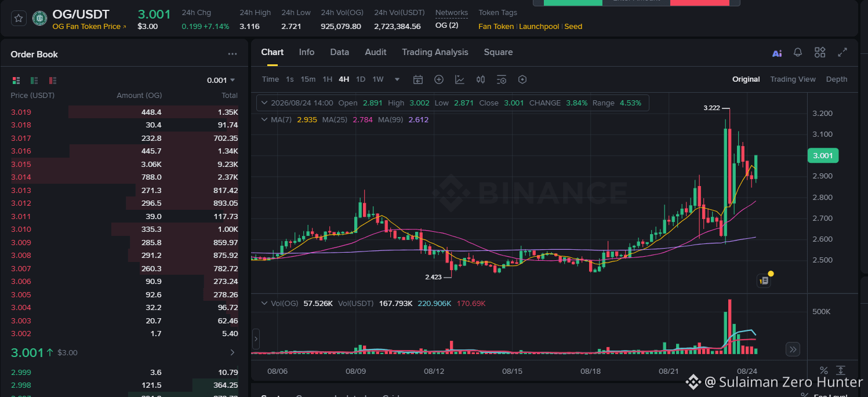The height and width of the screenshot is (397, 868).
Task: Click sell order at price 3.015
Action: pyautogui.click(x=124, y=165)
